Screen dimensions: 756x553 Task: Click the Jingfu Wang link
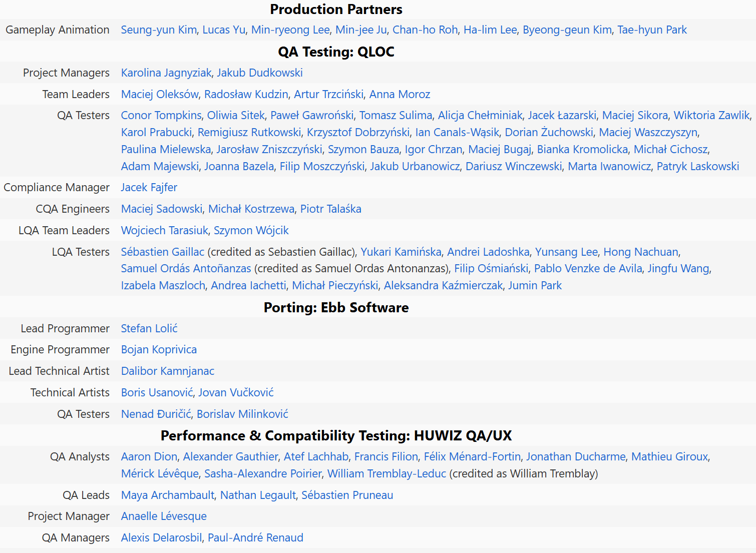tap(678, 269)
